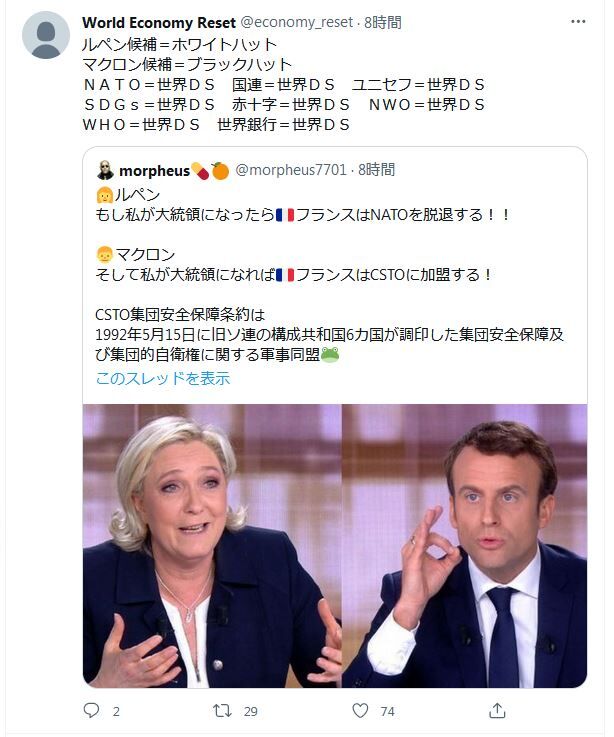Image resolution: width=614 pixels, height=737 pixels.
Task: Click the World Economy Reset display name
Action: 159,22
